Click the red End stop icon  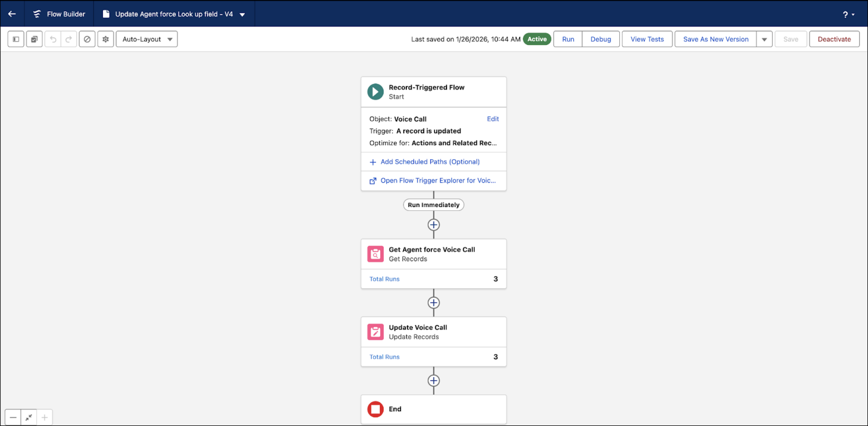click(375, 409)
